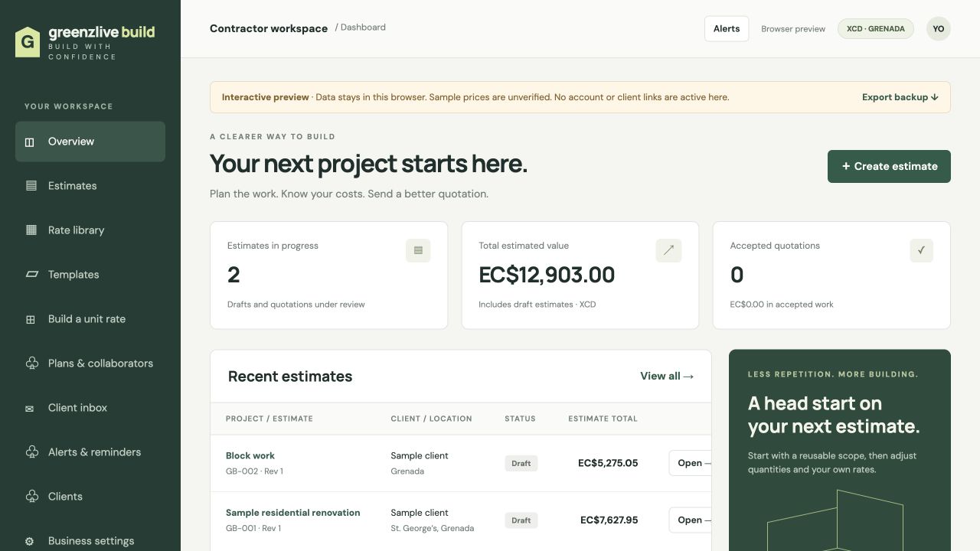
Task: Open Clients in the sidebar
Action: (90, 497)
